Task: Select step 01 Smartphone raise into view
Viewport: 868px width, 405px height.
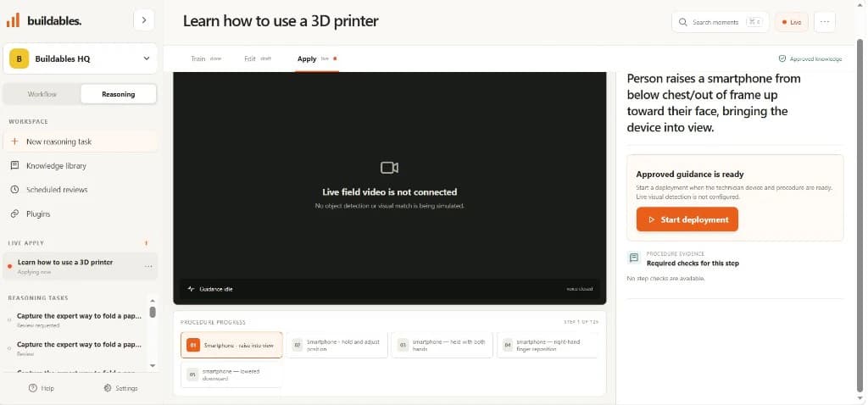Action: point(231,345)
